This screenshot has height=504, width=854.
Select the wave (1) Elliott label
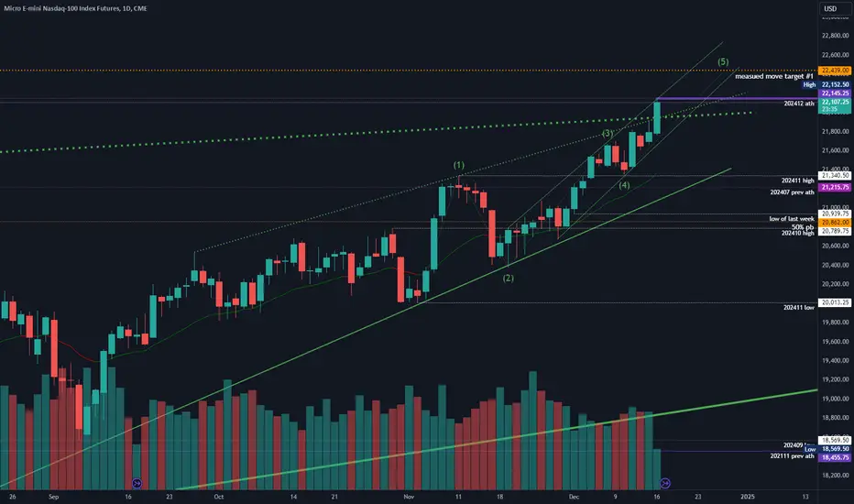click(x=458, y=165)
